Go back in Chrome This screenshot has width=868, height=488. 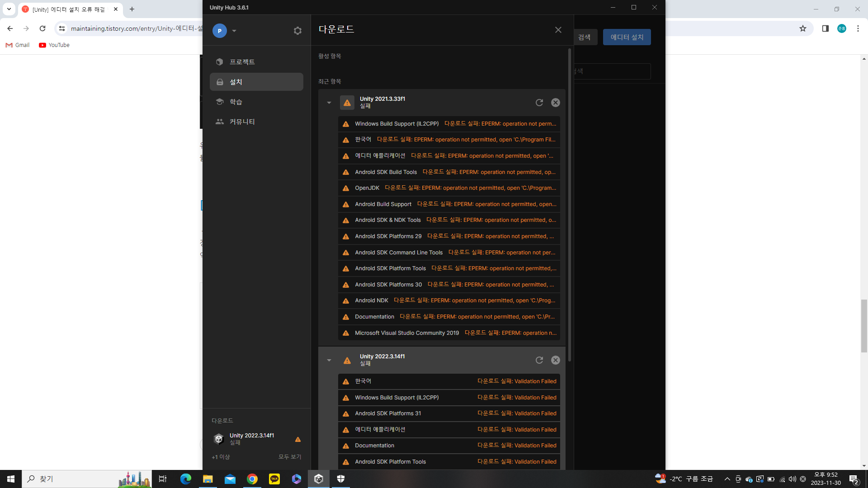coord(10,28)
